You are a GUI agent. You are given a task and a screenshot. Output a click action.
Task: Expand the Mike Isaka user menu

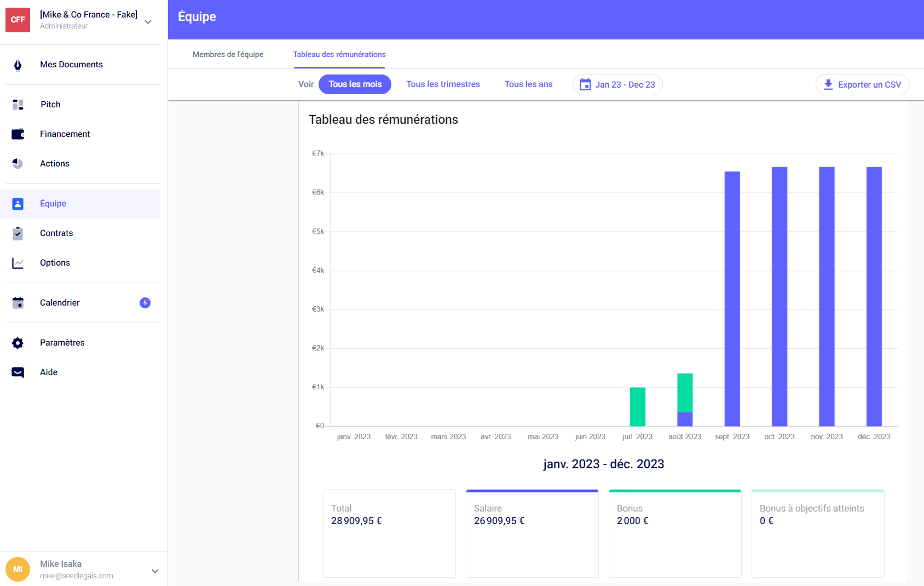pyautogui.click(x=155, y=571)
